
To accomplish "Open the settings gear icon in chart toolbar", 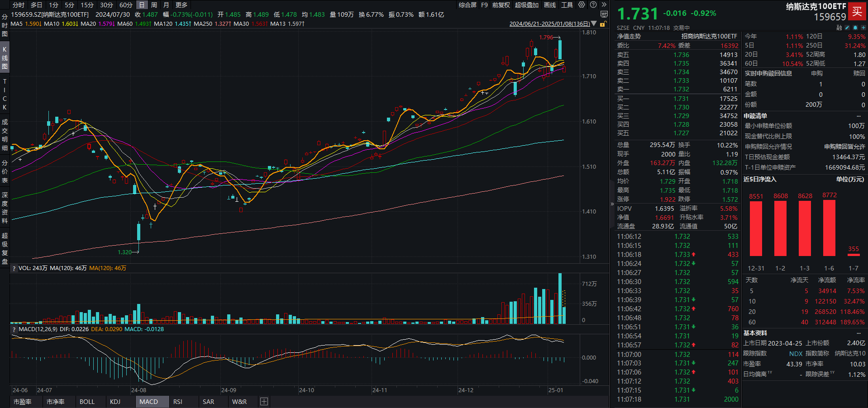I will (582, 5).
